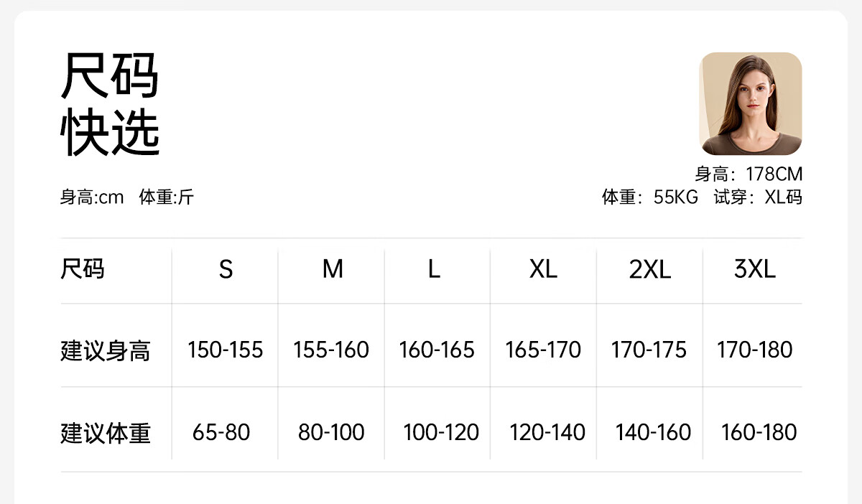
Task: Click the 170-180 height cell
Action: pyautogui.click(x=755, y=350)
